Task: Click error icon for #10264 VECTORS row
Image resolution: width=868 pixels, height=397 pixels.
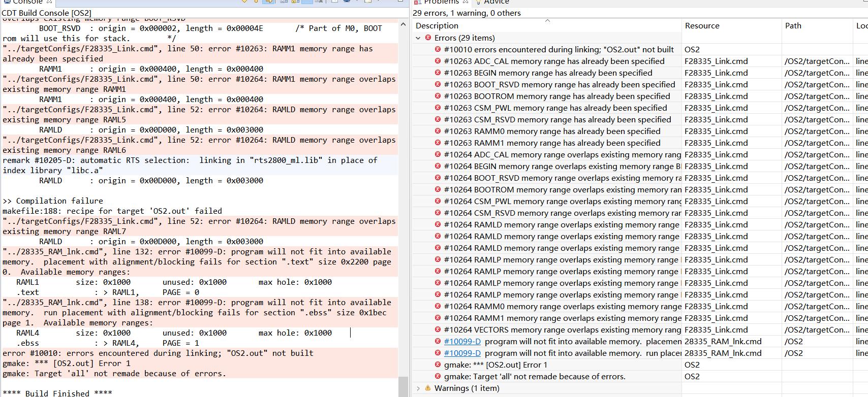Action: tap(438, 330)
